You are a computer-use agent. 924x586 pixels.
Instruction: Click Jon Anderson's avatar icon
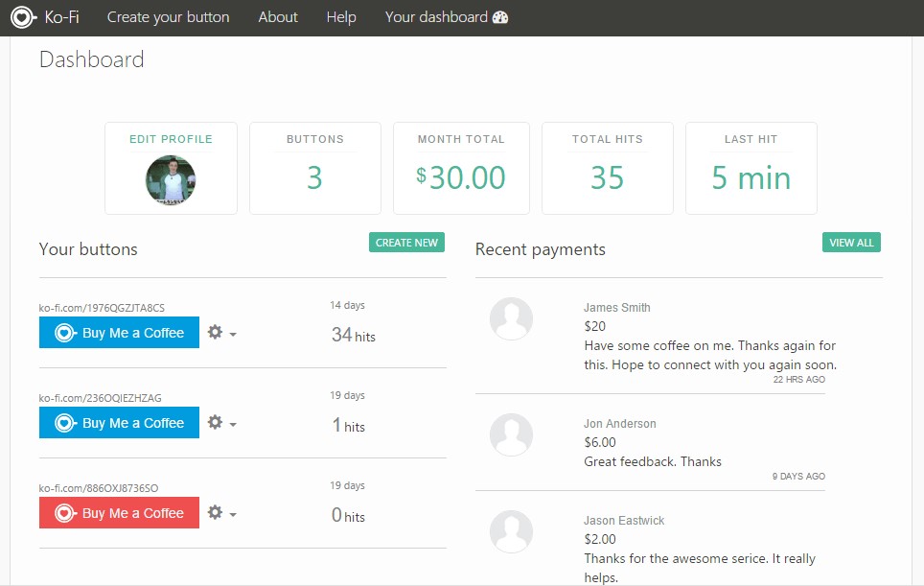tap(511, 434)
